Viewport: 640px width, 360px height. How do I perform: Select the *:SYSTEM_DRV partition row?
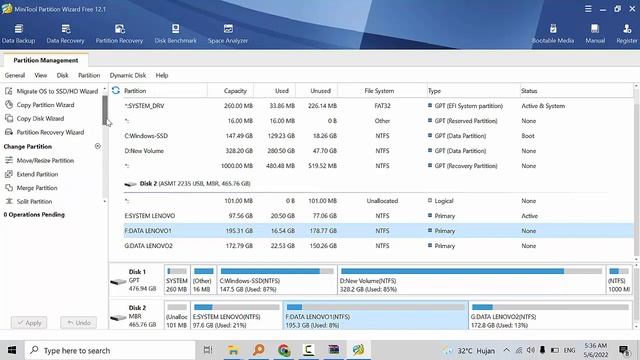(378, 106)
